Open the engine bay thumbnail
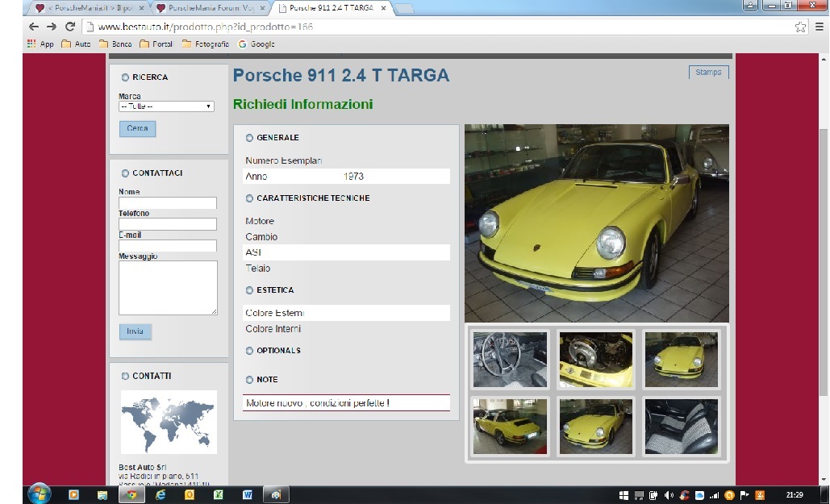This screenshot has width=830, height=504. tap(595, 360)
